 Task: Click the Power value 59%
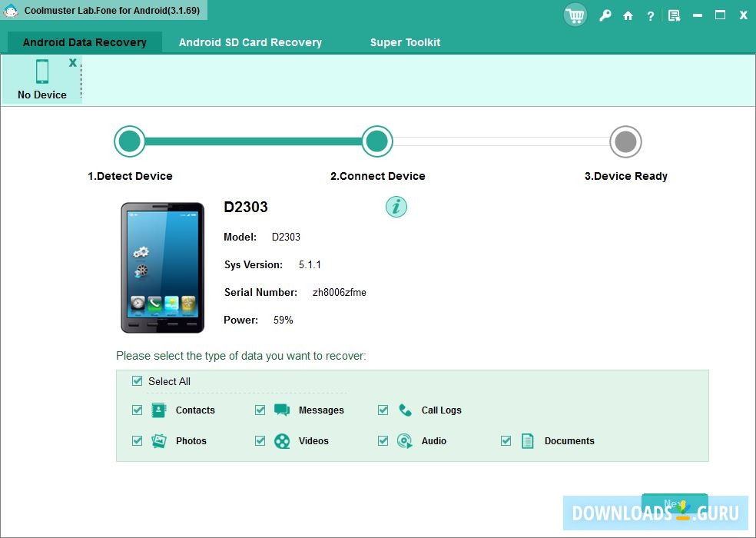click(283, 320)
